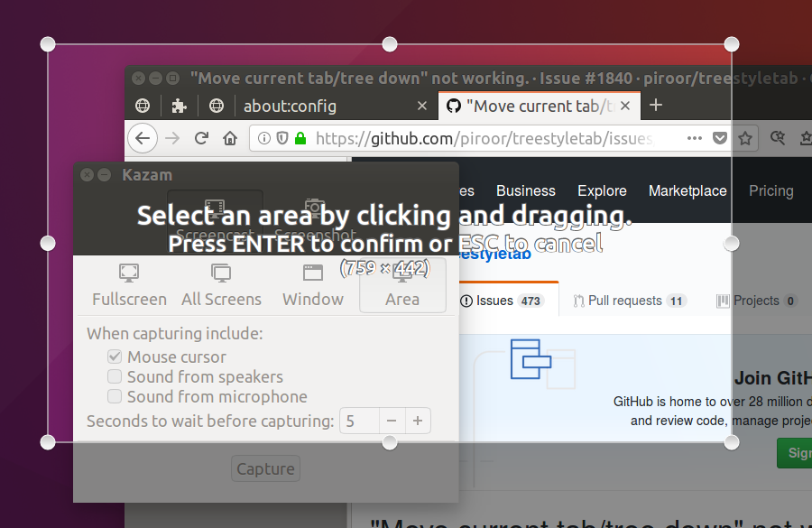Show site information icon in address bar
This screenshot has width=812, height=528.
point(264,138)
